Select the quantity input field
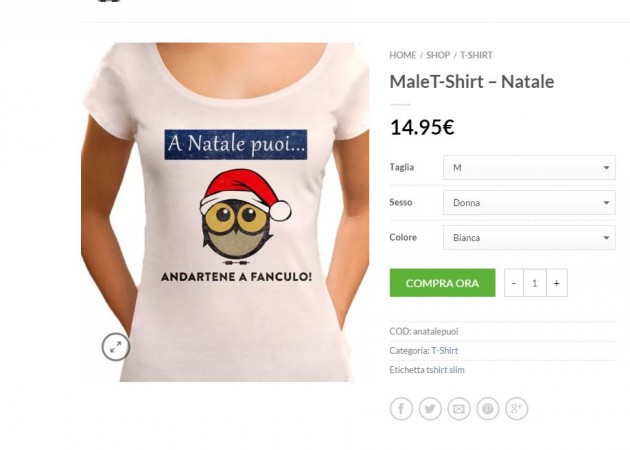The height and width of the screenshot is (450, 630). tap(535, 283)
